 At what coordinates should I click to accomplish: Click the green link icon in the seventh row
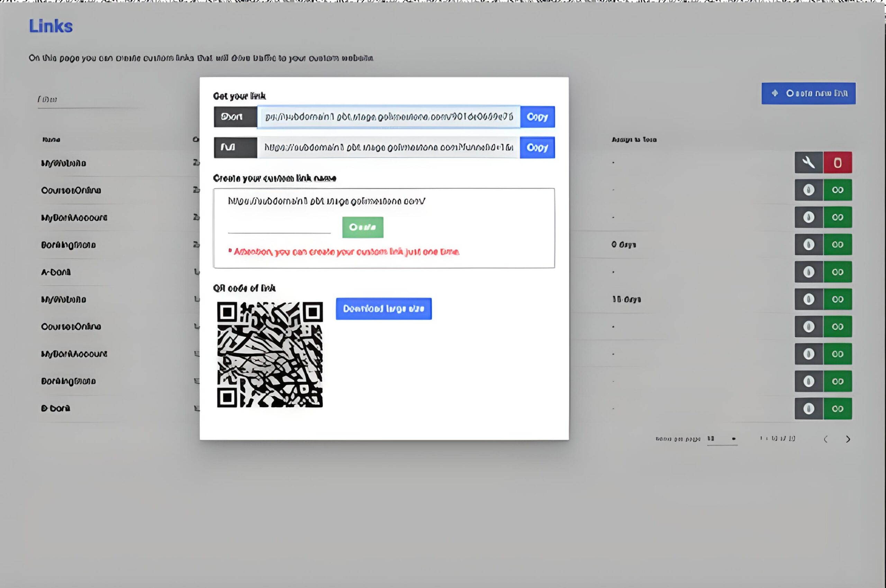click(x=838, y=327)
